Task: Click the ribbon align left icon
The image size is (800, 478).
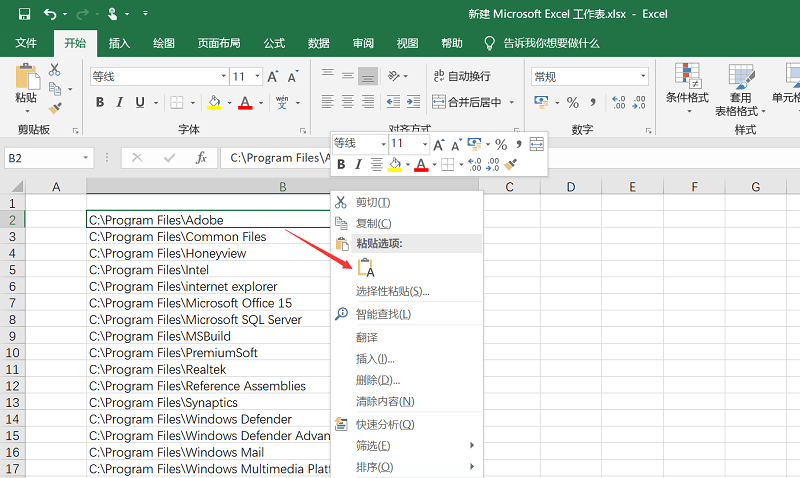Action: tap(328, 102)
